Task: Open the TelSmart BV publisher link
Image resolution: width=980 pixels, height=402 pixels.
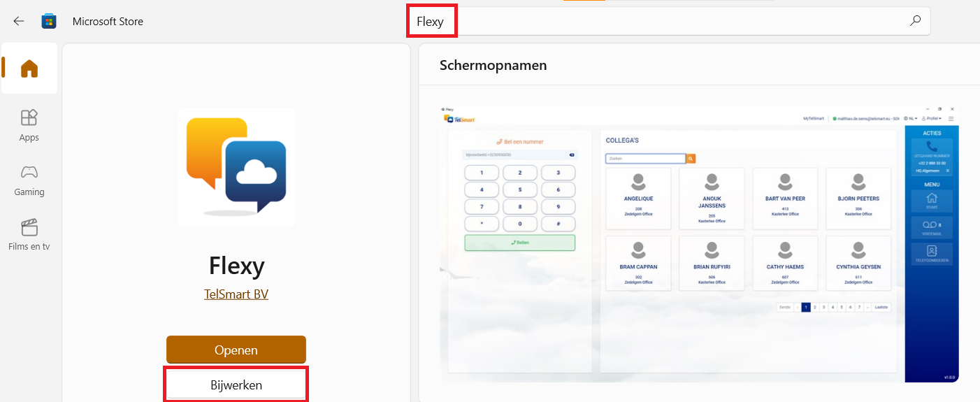Action: point(236,294)
